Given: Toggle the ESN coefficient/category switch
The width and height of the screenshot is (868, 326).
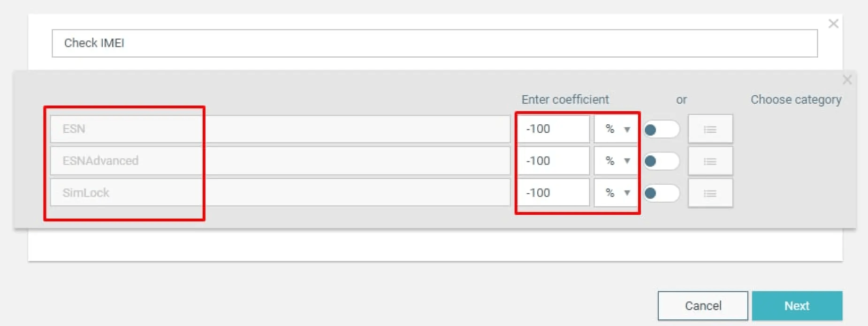Looking at the screenshot, I should tap(661, 129).
